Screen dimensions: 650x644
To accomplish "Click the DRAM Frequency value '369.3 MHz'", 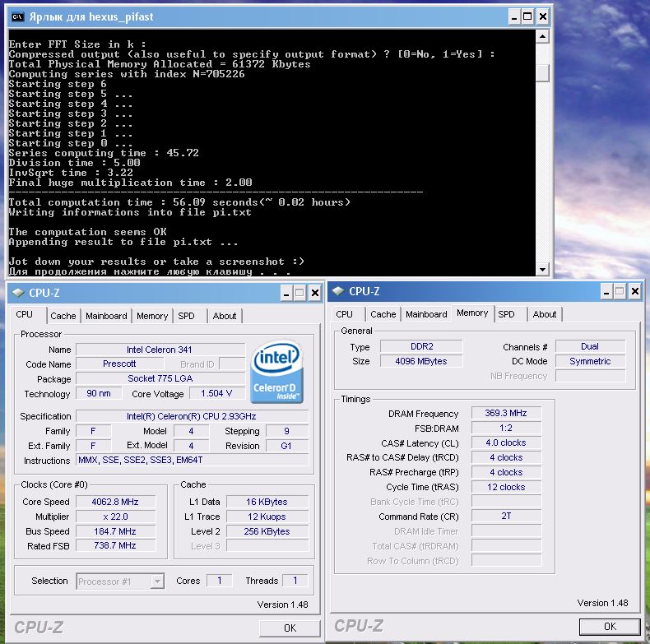I will (506, 413).
